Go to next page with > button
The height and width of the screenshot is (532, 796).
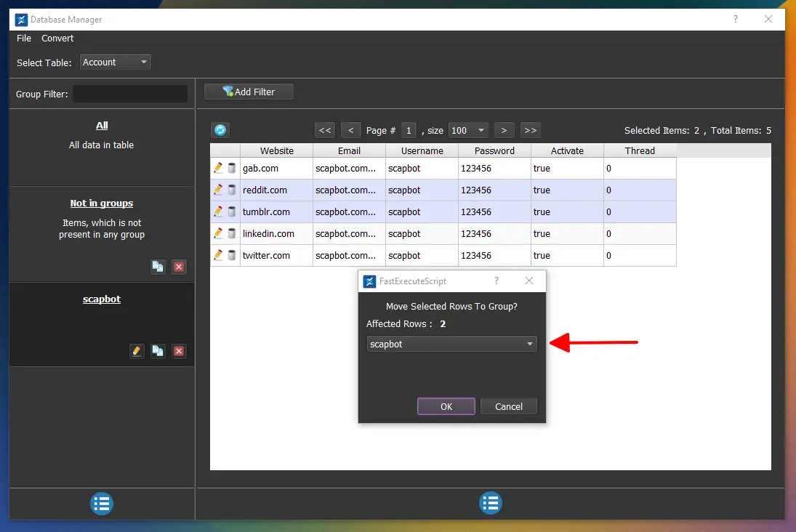504,131
